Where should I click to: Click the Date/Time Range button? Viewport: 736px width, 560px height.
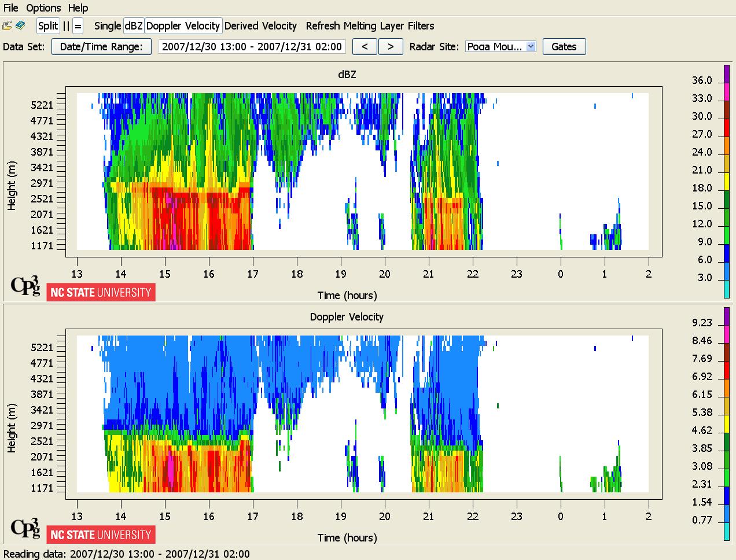coord(101,47)
